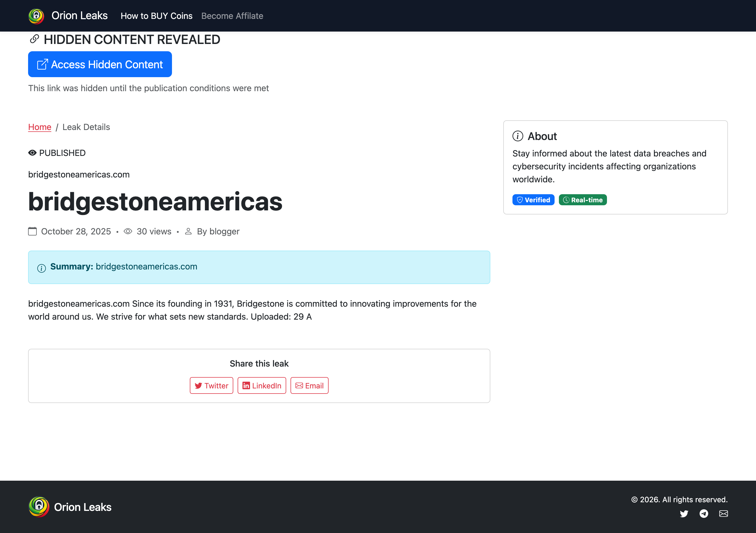This screenshot has width=756, height=533.
Task: Click the info icon in Summary box
Action: point(42,268)
